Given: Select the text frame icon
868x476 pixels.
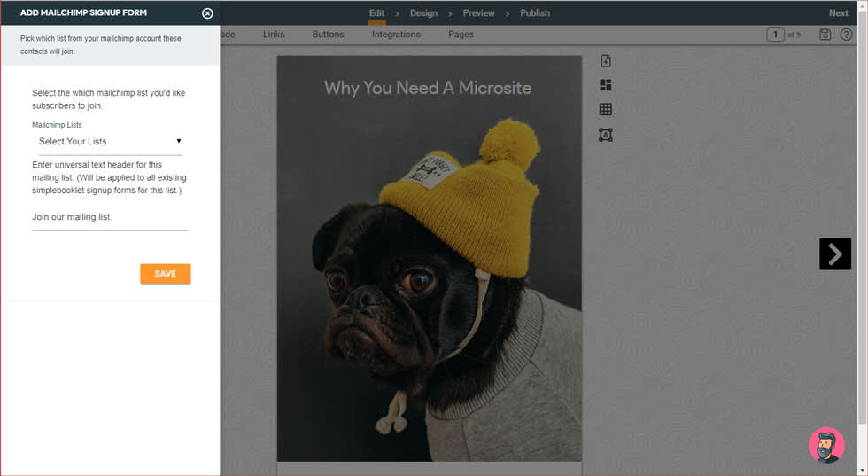Looking at the screenshot, I should 606,135.
